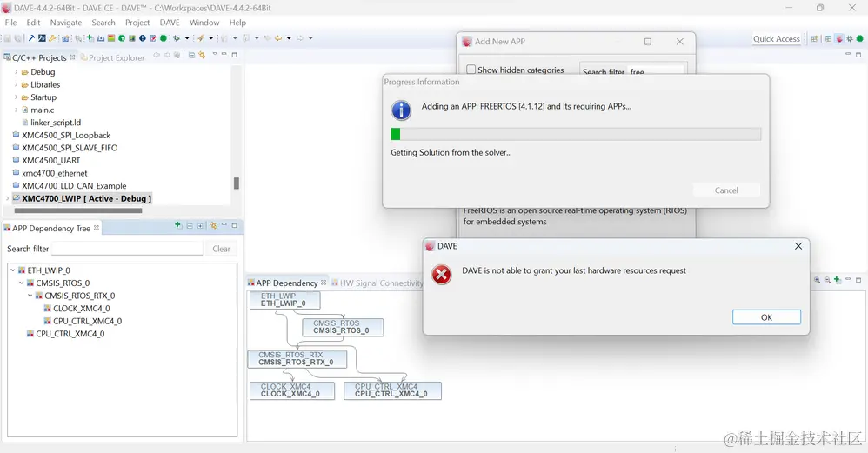The height and width of the screenshot is (453, 868).
Task: Click the green octagon perspective icon at top right
Action: [859, 39]
